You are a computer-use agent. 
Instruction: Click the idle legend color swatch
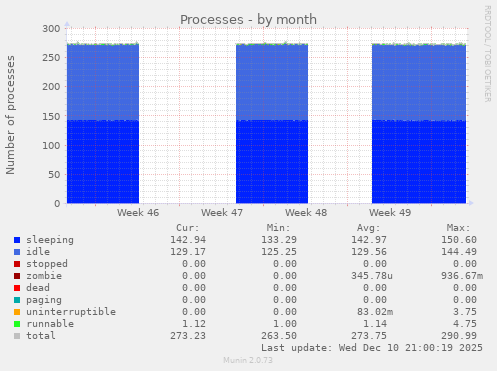pyautogui.click(x=17, y=252)
